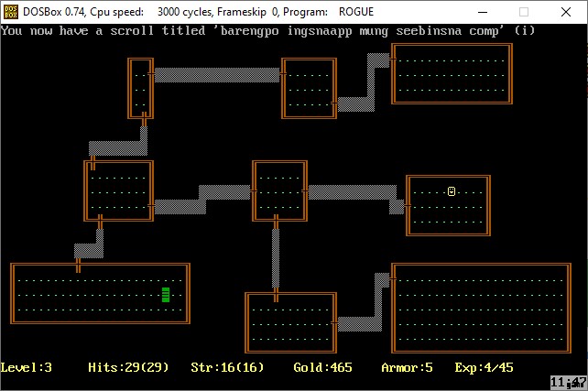This screenshot has height=391, width=588.
Task: Click the bottom door of the top-left room
Action: (144, 117)
